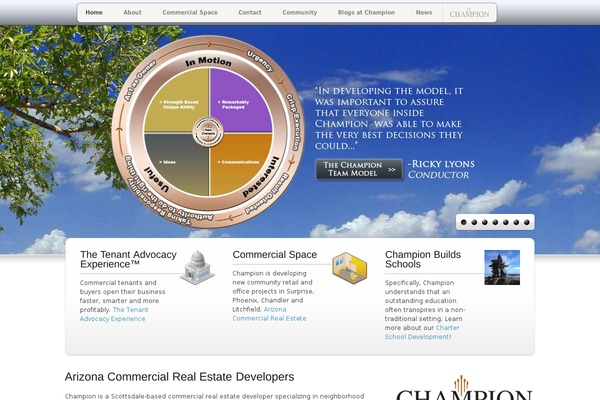Click the Champion Builds Schools heading
600x400 pixels.
(423, 259)
